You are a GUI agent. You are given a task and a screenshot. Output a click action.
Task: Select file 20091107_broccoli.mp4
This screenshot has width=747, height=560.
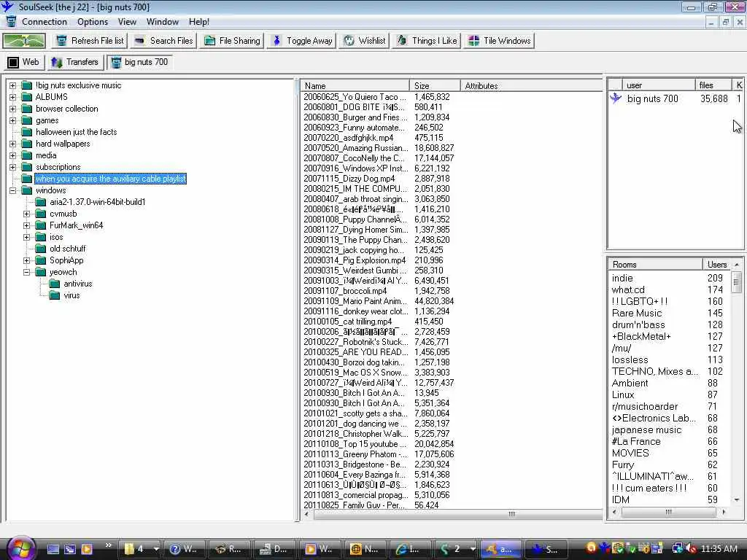(345, 290)
